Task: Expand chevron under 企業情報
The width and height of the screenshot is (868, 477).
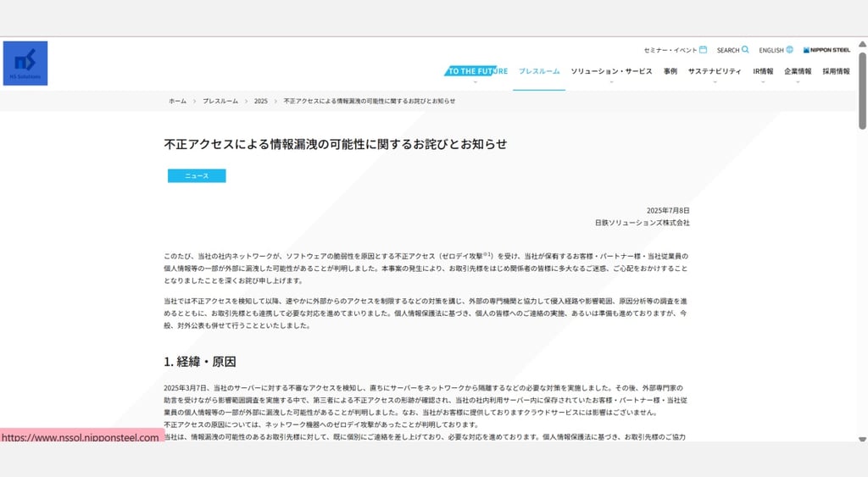Action: [x=798, y=82]
